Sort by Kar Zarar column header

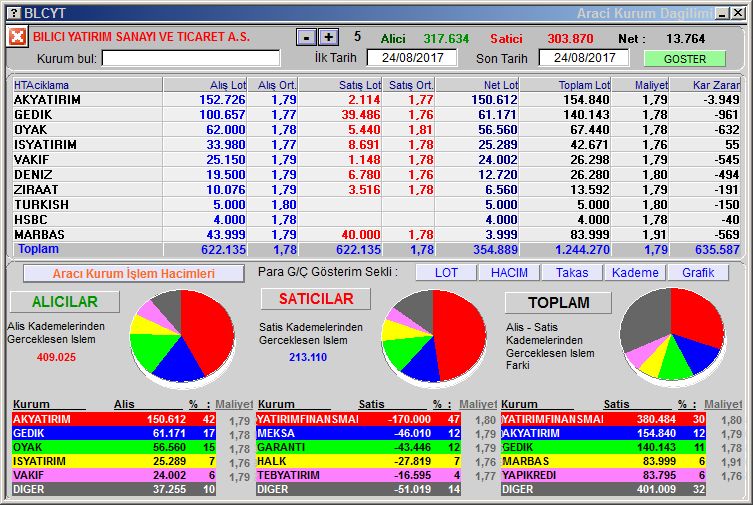point(705,85)
